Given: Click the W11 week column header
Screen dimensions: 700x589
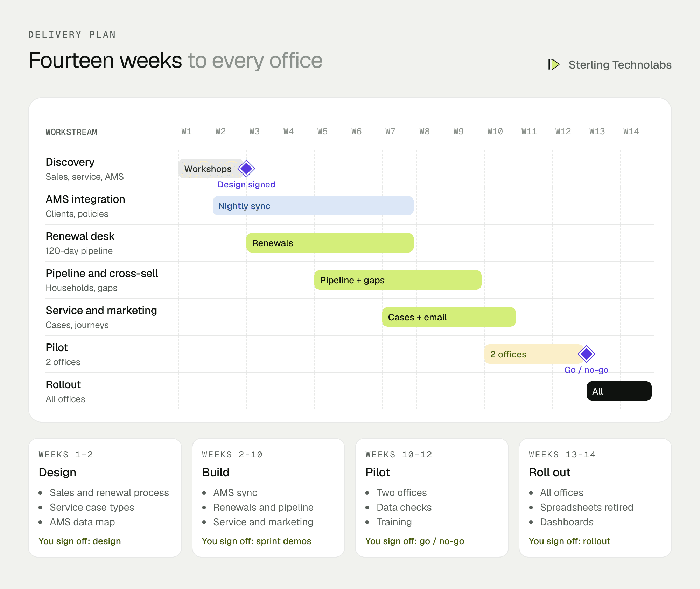Looking at the screenshot, I should (x=529, y=132).
